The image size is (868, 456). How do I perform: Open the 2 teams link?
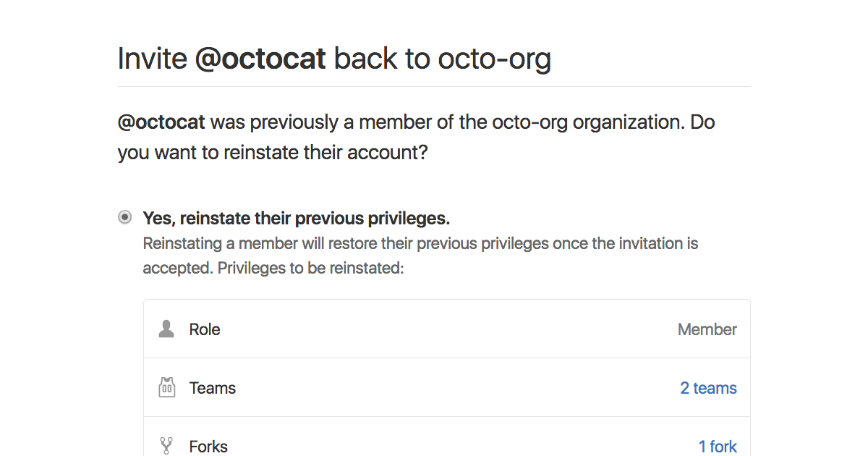click(x=707, y=387)
